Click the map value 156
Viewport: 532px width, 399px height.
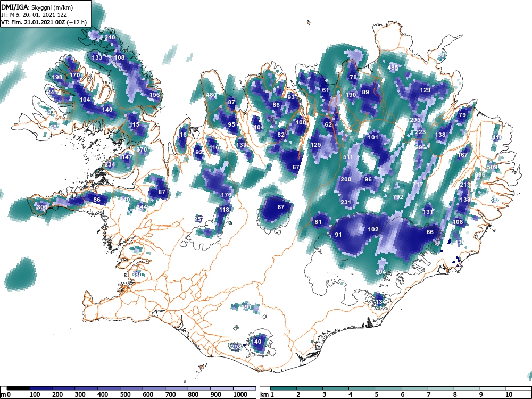tap(154, 95)
